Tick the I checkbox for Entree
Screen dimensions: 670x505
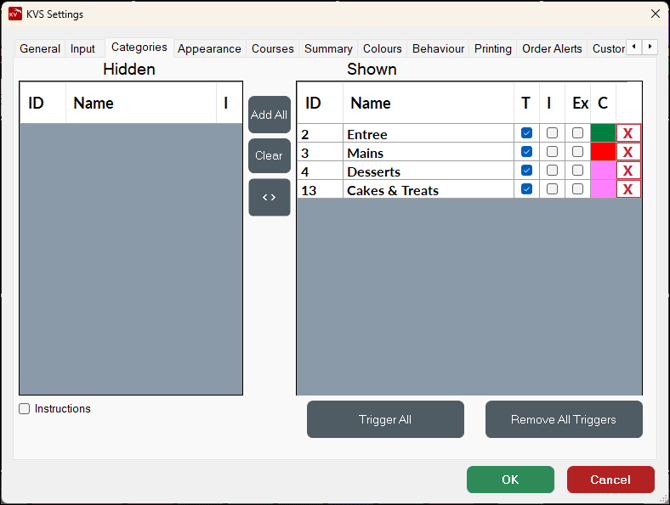[552, 133]
